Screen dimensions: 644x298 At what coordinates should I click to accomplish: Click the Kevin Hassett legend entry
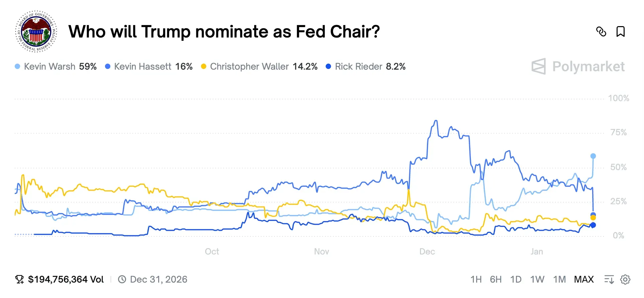[149, 67]
